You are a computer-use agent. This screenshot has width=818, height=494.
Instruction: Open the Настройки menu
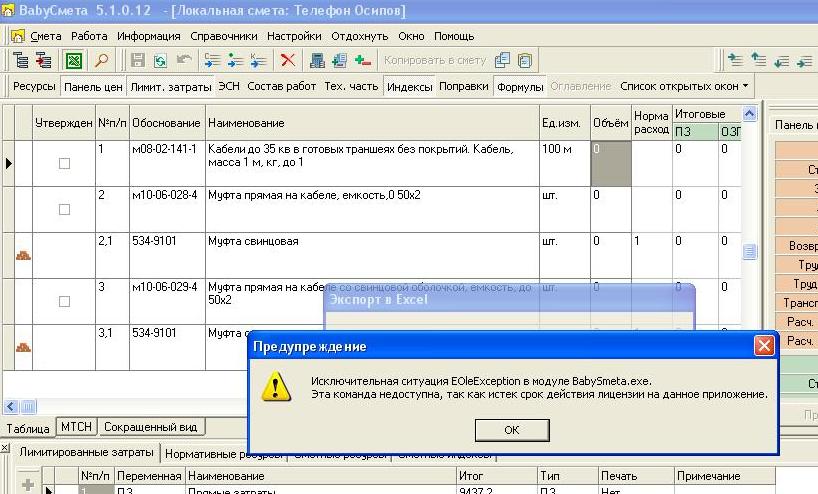pos(294,36)
